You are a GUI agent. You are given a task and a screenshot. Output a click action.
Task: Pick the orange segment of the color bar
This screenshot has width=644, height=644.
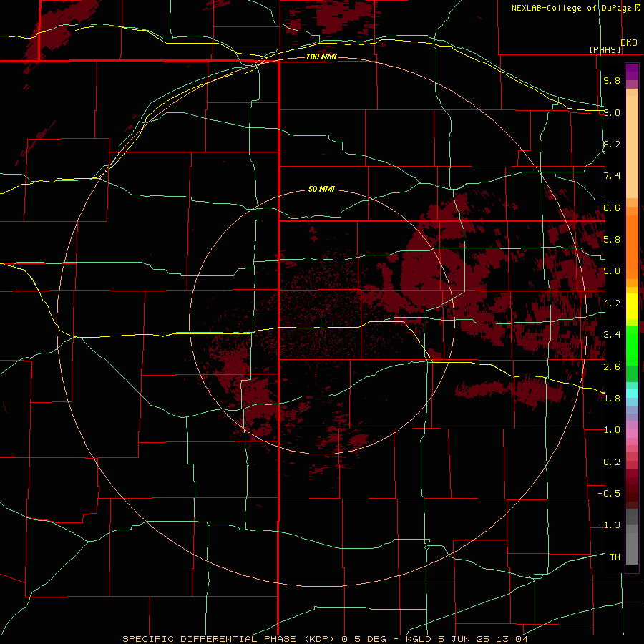tap(632, 247)
